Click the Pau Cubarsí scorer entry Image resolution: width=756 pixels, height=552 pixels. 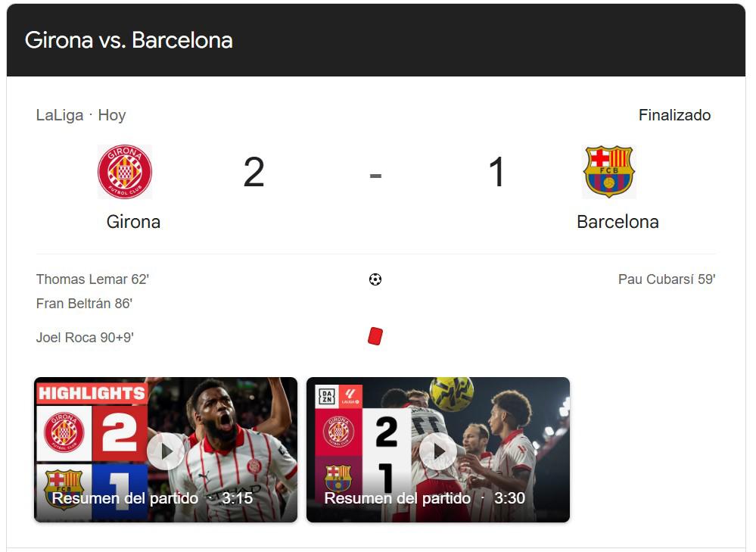click(665, 279)
